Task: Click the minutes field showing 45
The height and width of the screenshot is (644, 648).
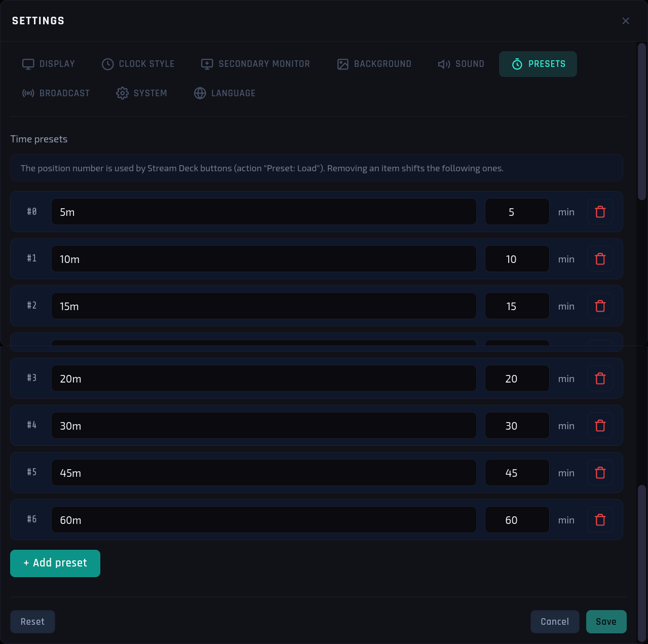Action: click(x=517, y=473)
